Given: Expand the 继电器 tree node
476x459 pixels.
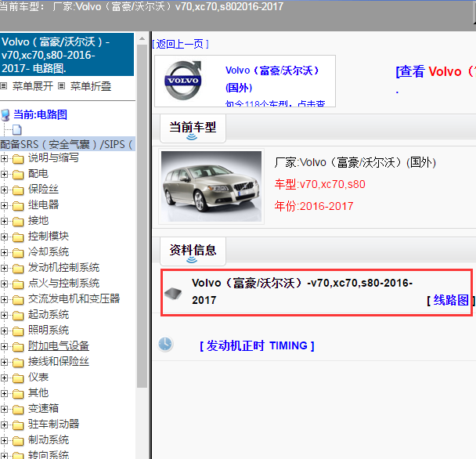Looking at the screenshot, I should point(4,205).
